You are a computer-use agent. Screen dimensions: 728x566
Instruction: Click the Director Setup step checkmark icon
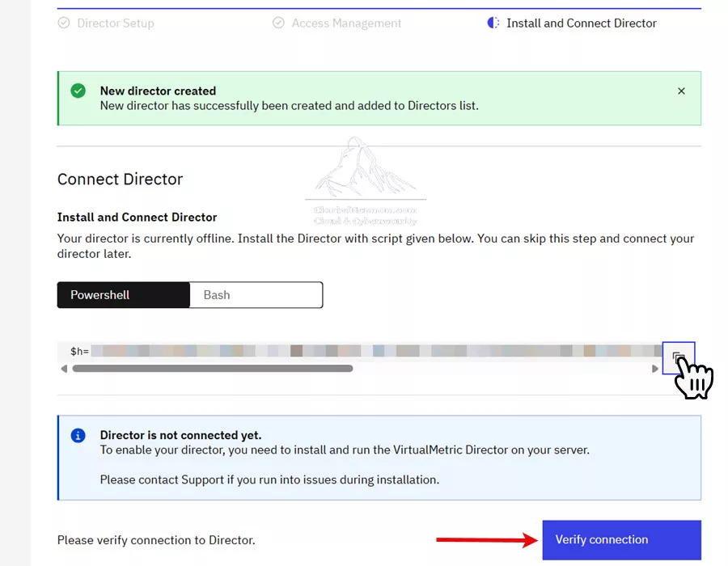[64, 23]
